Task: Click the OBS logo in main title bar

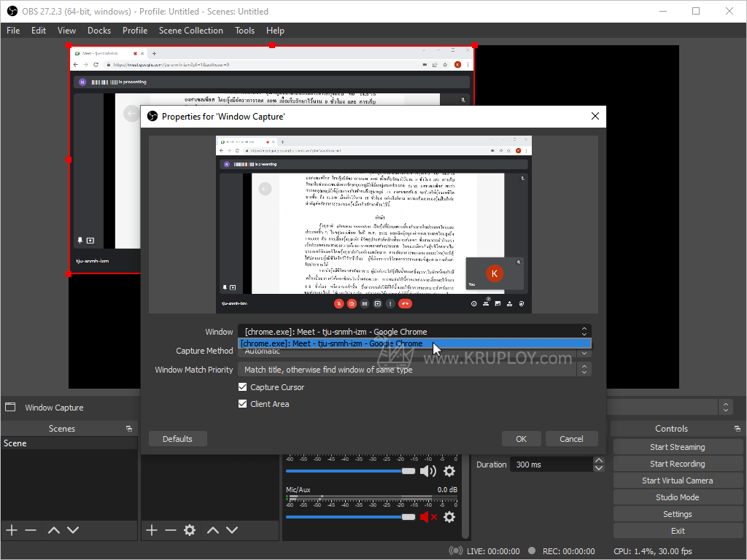Action: click(x=12, y=11)
